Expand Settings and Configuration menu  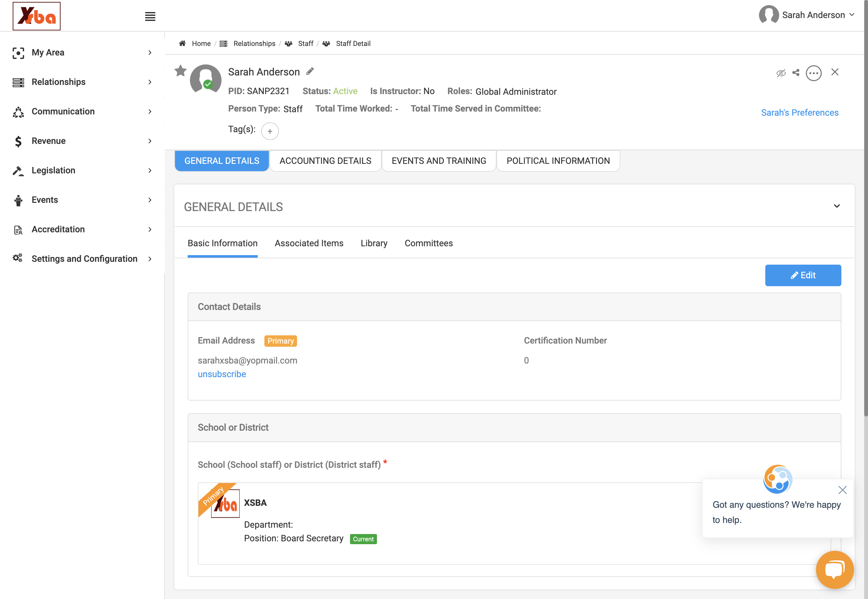(83, 259)
